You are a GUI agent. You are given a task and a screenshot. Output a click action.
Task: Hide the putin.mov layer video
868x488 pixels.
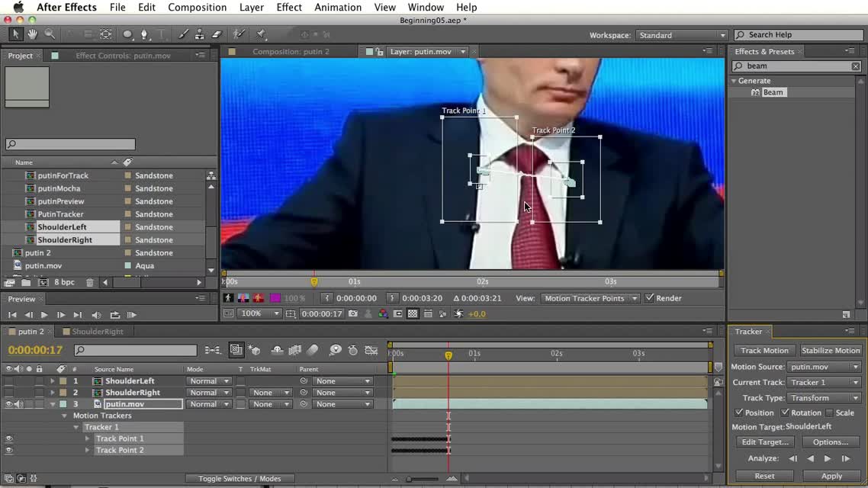(8, 404)
